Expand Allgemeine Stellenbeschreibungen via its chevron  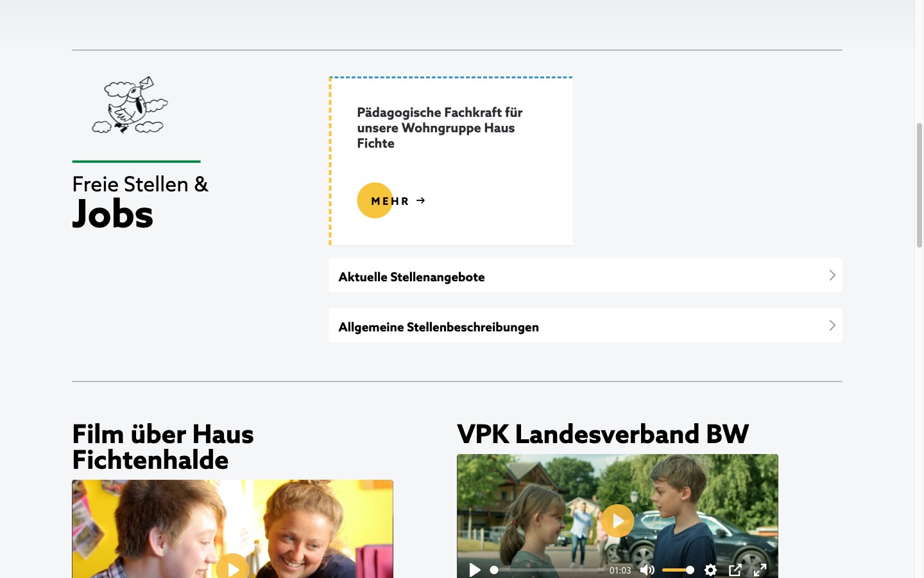(x=832, y=326)
